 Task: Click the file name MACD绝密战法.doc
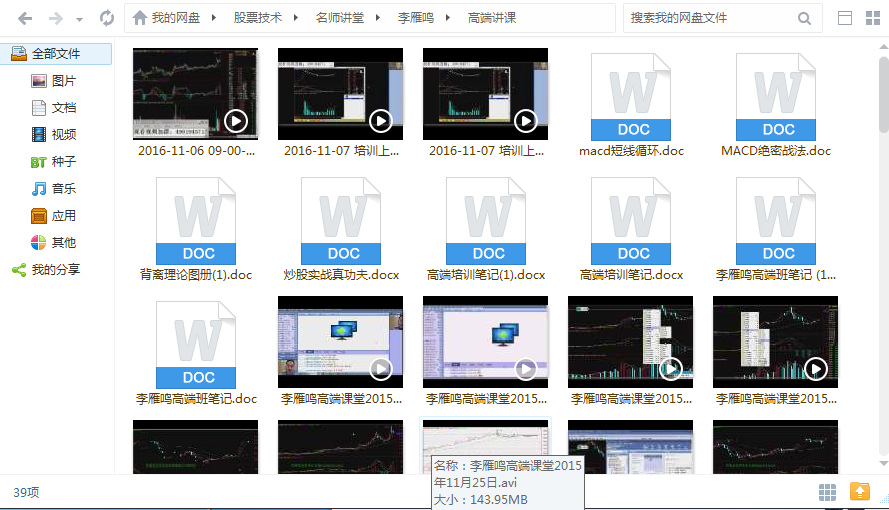click(x=776, y=151)
